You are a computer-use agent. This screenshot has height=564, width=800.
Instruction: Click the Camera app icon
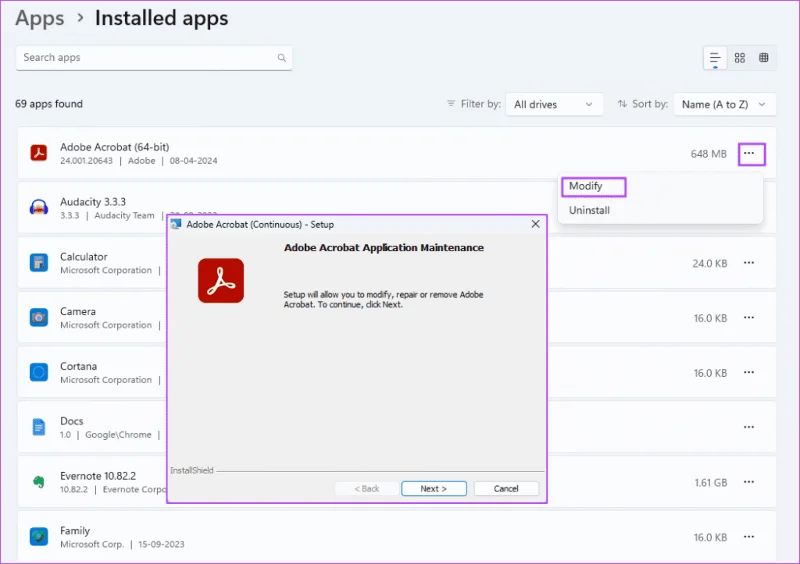point(39,317)
